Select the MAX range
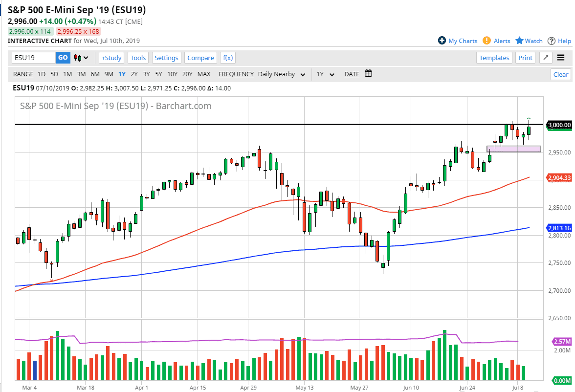Screen dimensions: 575x392 204,74
